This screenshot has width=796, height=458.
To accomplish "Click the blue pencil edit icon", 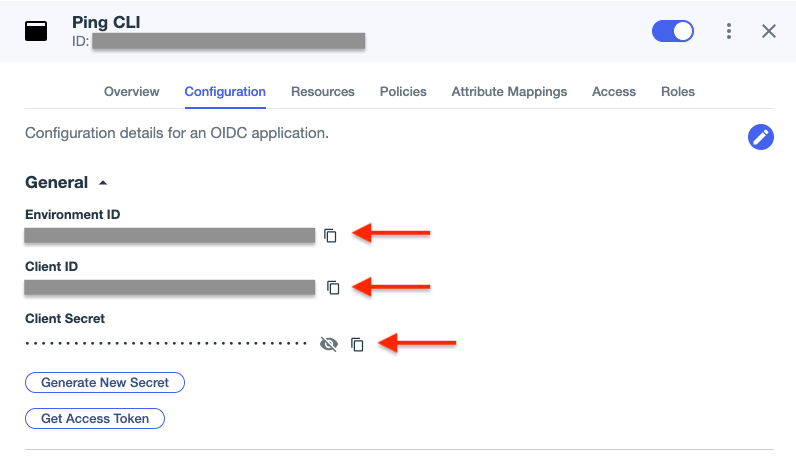I will [761, 138].
